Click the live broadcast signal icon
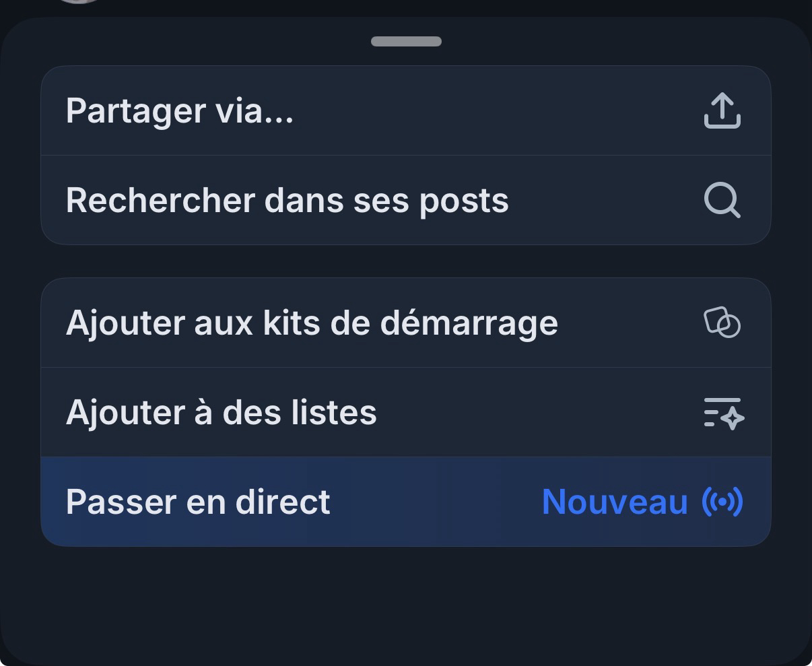This screenshot has width=812, height=666. coord(722,502)
